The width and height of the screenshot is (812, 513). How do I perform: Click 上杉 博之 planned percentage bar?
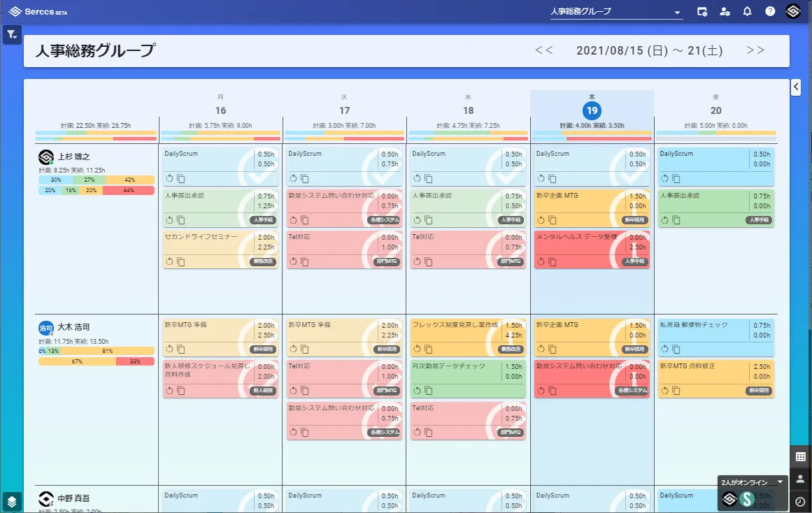point(97,180)
